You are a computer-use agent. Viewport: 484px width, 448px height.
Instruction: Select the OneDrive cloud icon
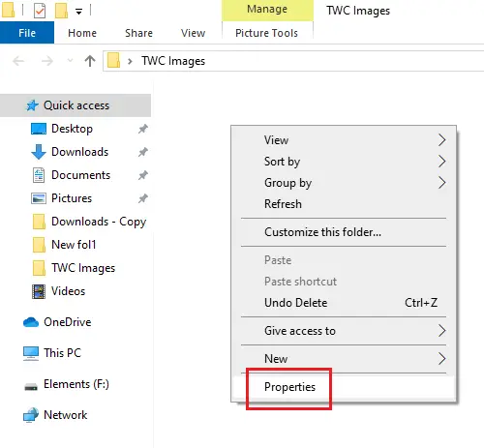coord(31,322)
